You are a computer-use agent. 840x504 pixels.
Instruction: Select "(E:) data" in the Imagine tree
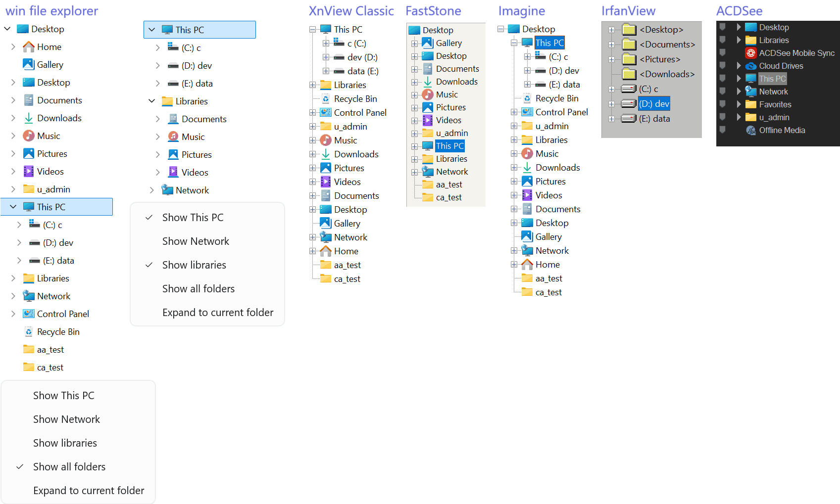564,85
